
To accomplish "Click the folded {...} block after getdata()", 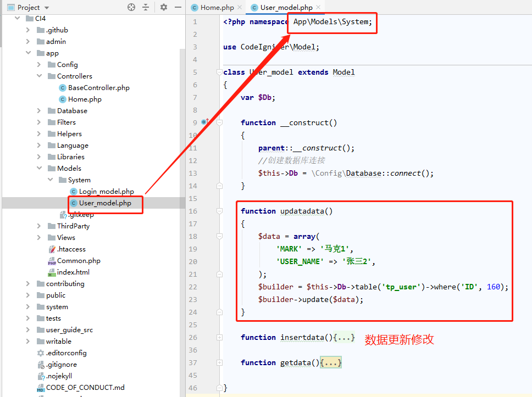I will click(x=331, y=363).
